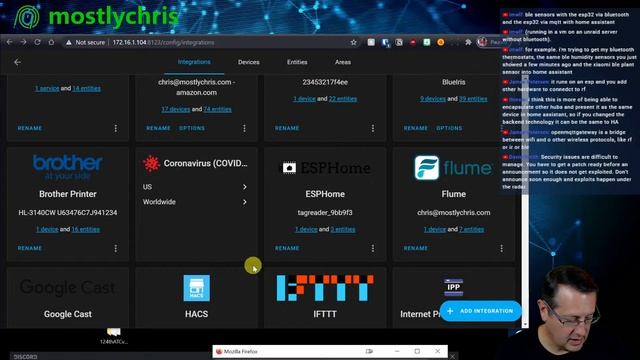Switch to the Devices tab

249,62
